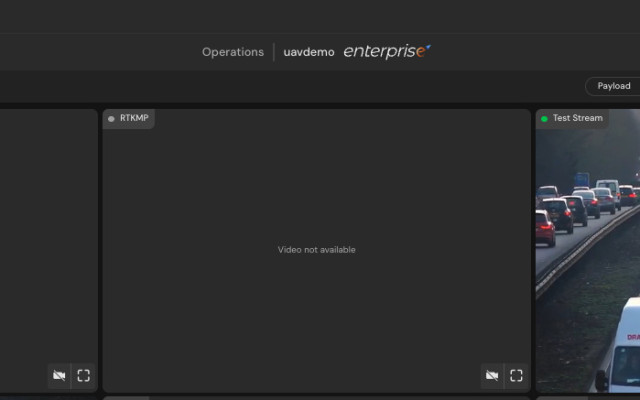Click the blue road sign in Test Stream

pos(582,180)
